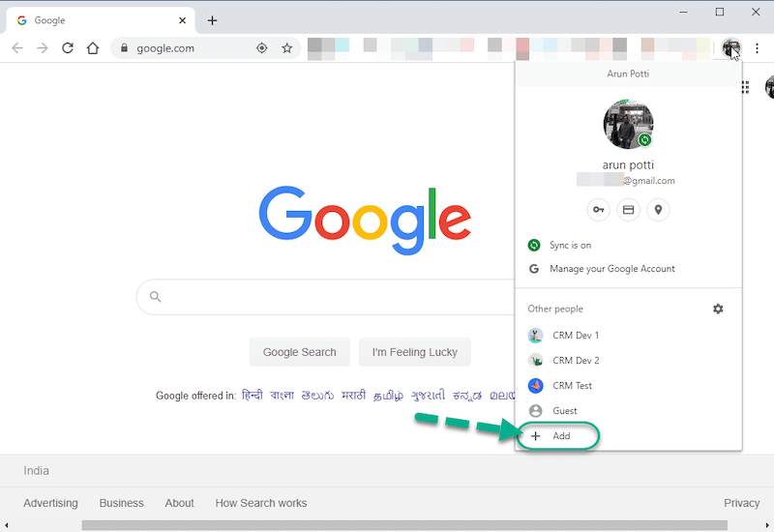
Task: Click the plus icon beside Add
Action: [x=536, y=436]
